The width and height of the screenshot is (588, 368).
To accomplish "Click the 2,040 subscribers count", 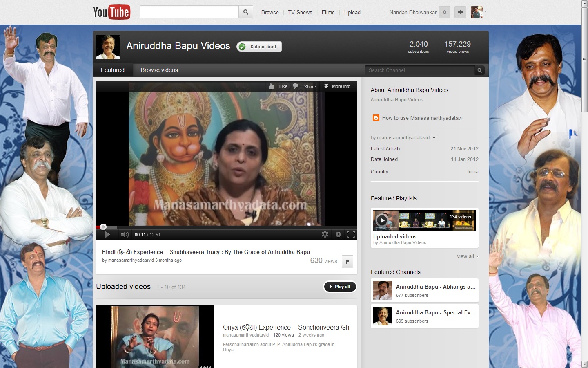I will [x=419, y=47].
